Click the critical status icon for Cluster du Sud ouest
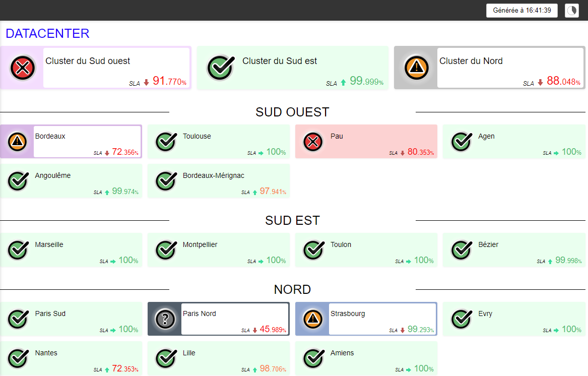 [22, 68]
